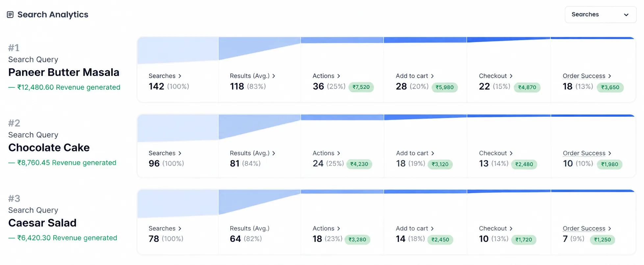Viewport: 644px width, 265px height.
Task: Select the Paneer Butter Masala query title
Action: pyautogui.click(x=64, y=72)
